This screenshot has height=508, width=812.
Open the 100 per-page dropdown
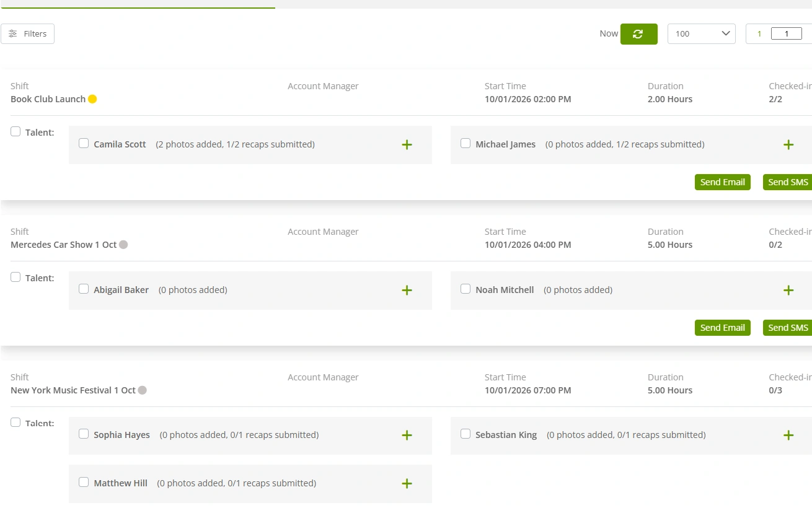[x=702, y=34]
